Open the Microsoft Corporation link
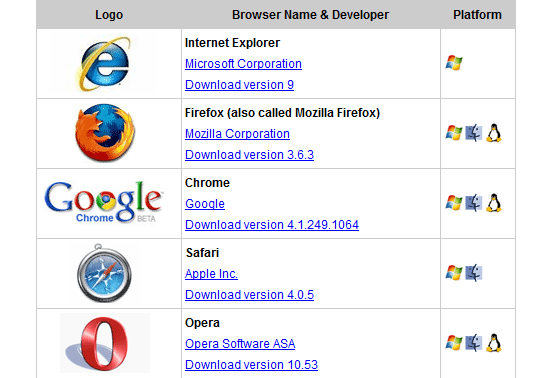Image resolution: width=550 pixels, height=378 pixels. 243,64
